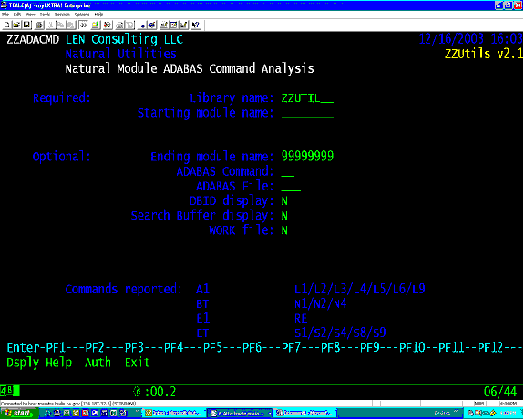
Task: Click the Exit function key label
Action: 138,363
